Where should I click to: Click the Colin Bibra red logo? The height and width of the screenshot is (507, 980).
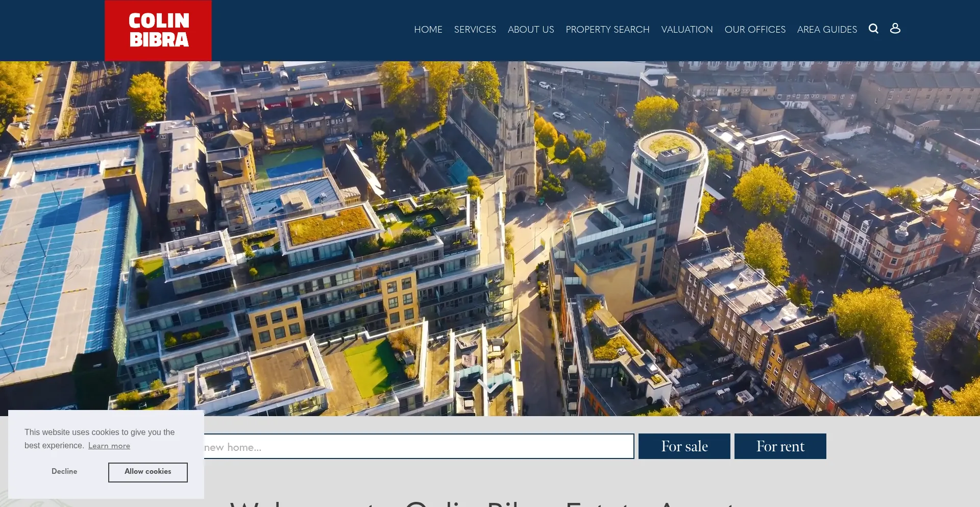click(158, 31)
